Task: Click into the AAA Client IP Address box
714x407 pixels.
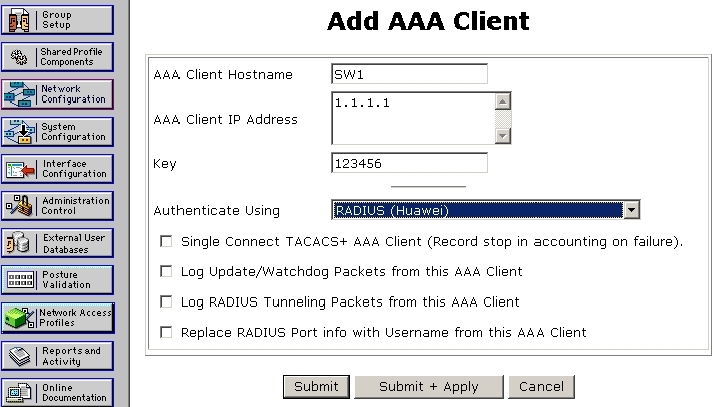Action: [x=413, y=118]
